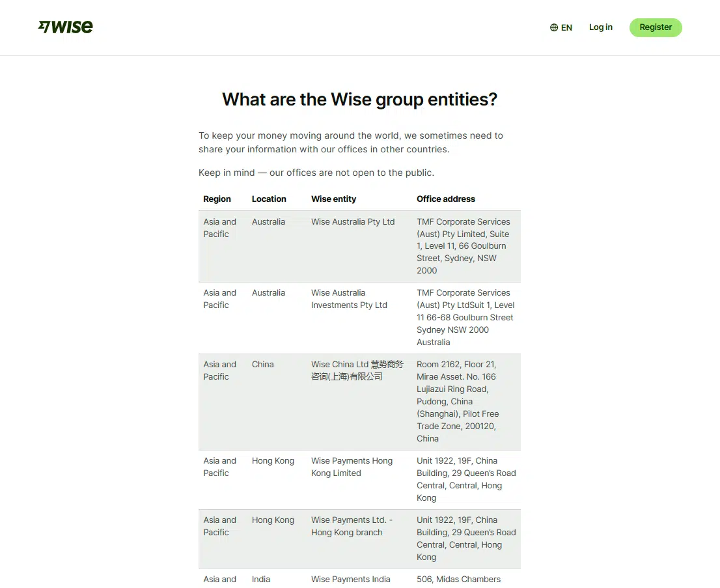Click the Room 2162 Shanghai office address

(458, 401)
